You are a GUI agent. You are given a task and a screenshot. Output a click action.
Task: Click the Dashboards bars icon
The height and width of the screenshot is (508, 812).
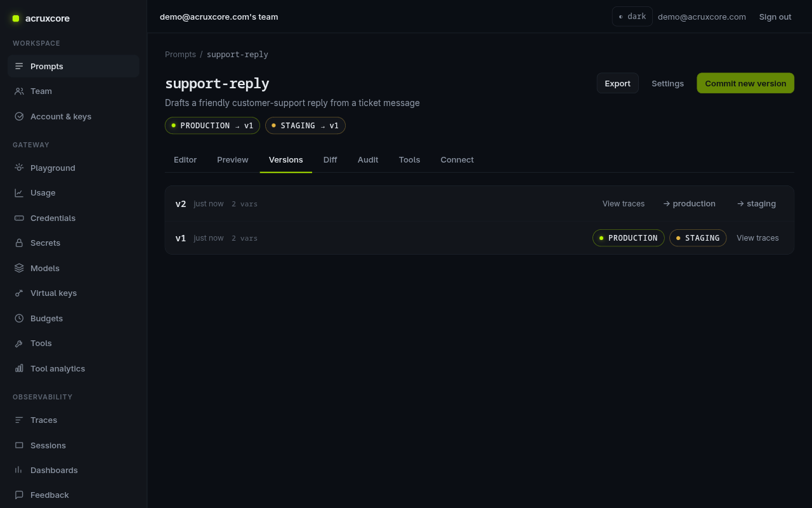tap(19, 470)
